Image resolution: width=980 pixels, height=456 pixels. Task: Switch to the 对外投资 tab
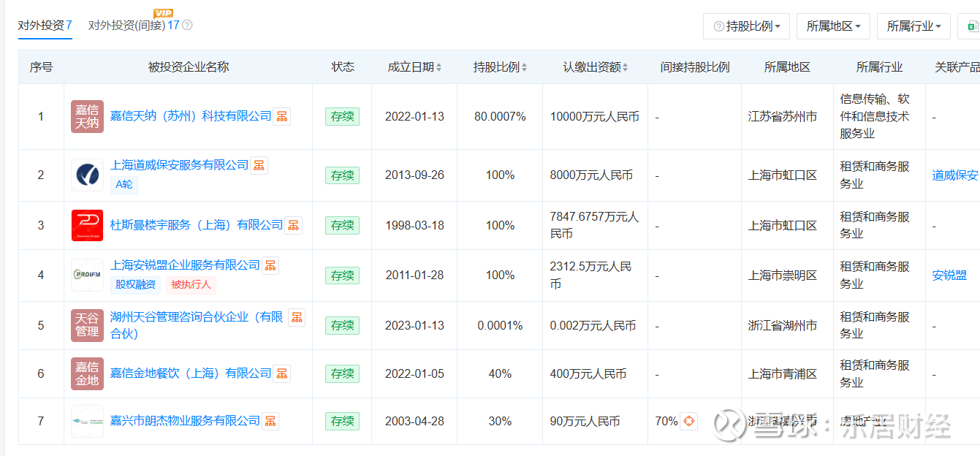[x=45, y=25]
